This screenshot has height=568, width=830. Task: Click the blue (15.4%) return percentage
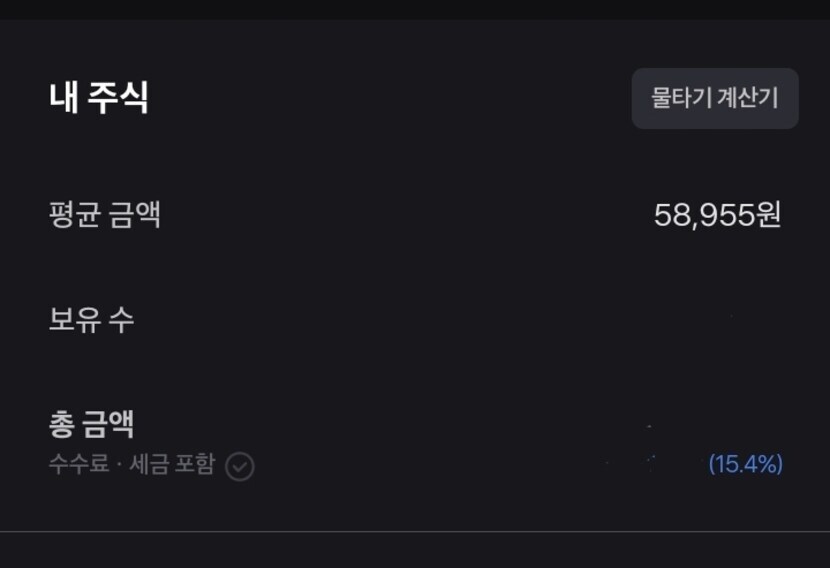[745, 464]
